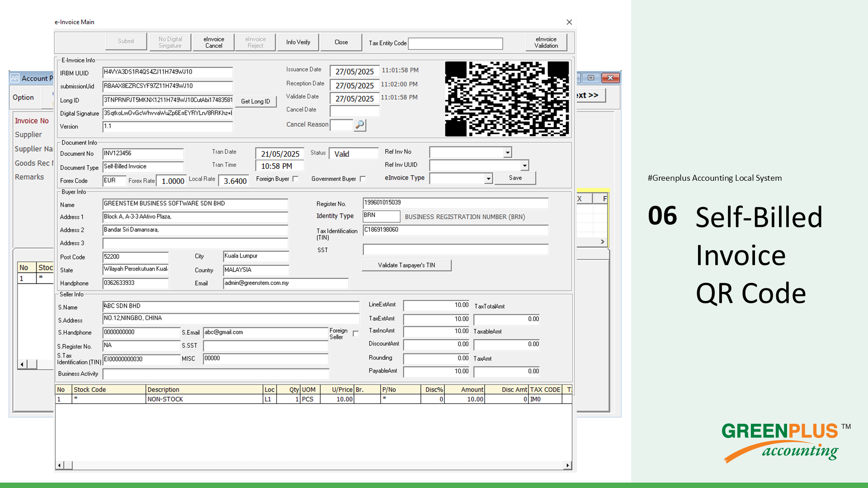Click the buyer Tax Identification TIN field
The image size is (868, 488).
pyautogui.click(x=456, y=230)
